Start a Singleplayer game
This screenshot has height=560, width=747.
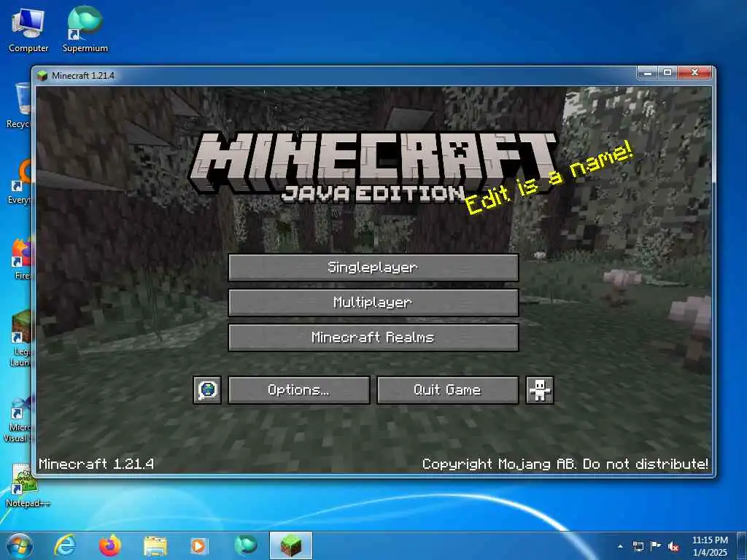373,267
